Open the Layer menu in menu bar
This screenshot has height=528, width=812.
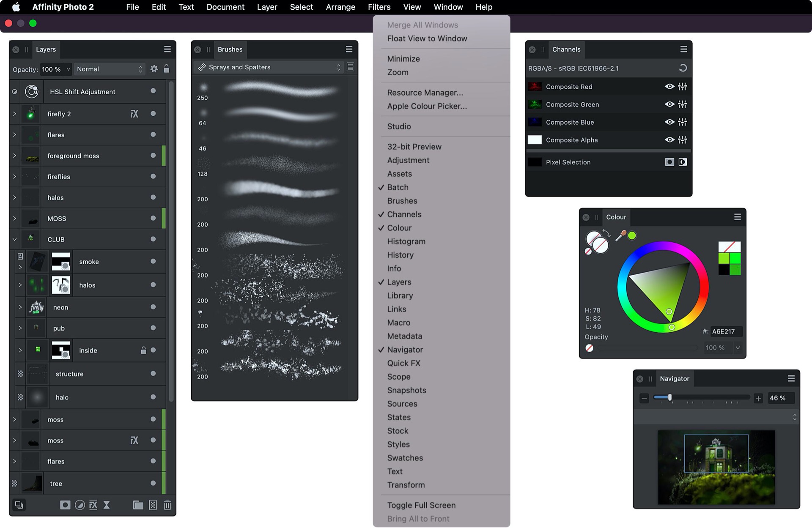pyautogui.click(x=267, y=7)
